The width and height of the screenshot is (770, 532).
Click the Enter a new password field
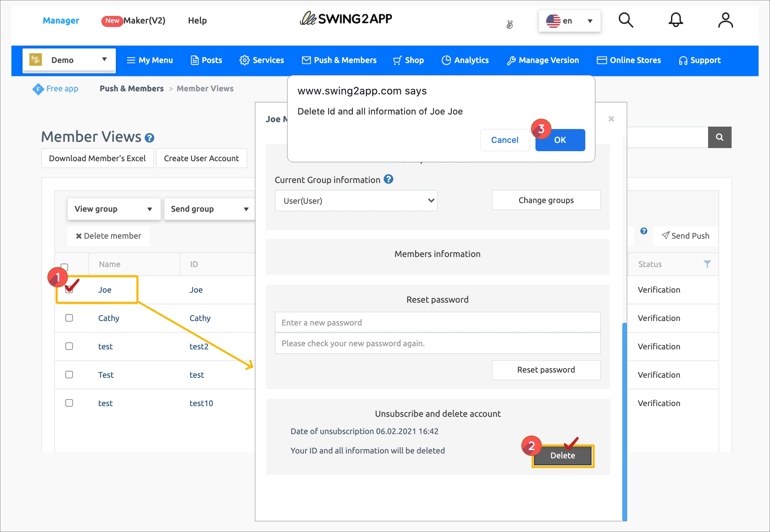(x=438, y=322)
